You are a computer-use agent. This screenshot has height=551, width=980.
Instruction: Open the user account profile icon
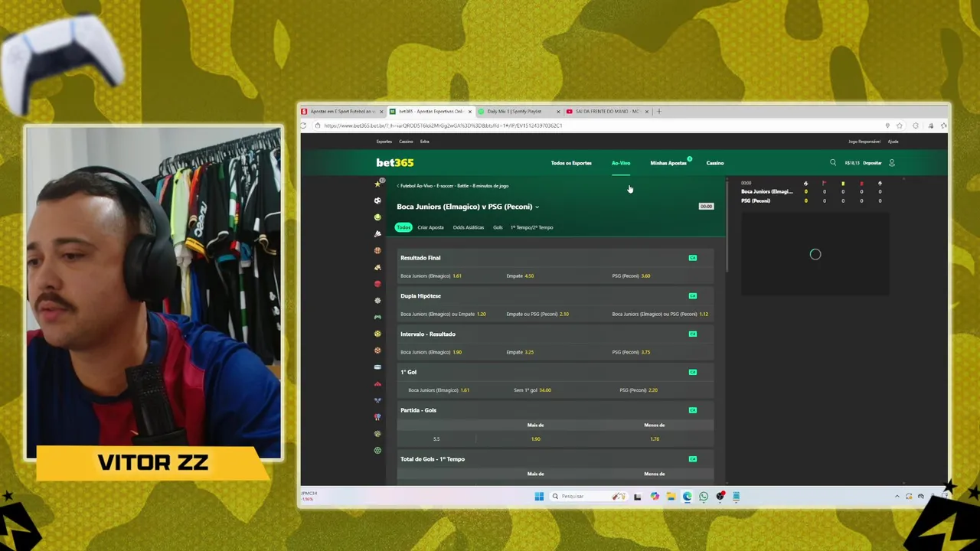891,162
